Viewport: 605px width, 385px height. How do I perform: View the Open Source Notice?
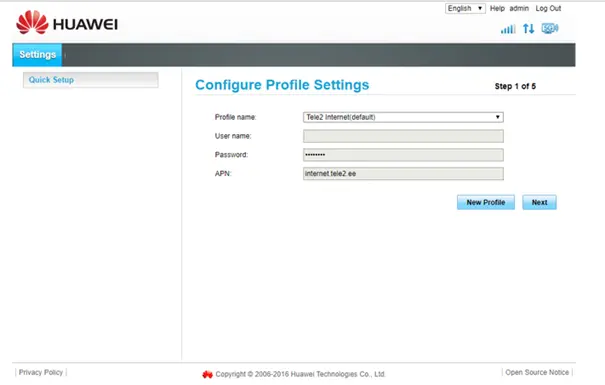537,373
